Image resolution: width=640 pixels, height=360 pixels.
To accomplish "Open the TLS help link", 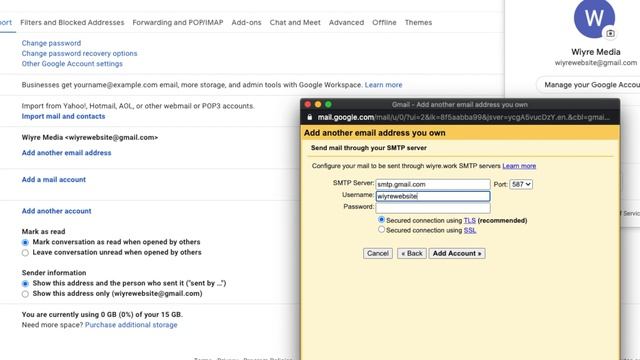I will (x=469, y=220).
